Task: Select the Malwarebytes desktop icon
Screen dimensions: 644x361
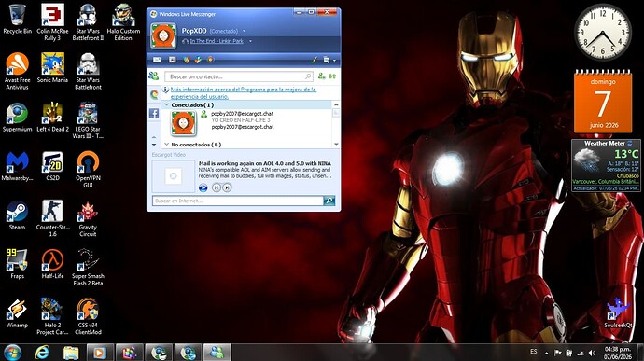Action: point(17,166)
